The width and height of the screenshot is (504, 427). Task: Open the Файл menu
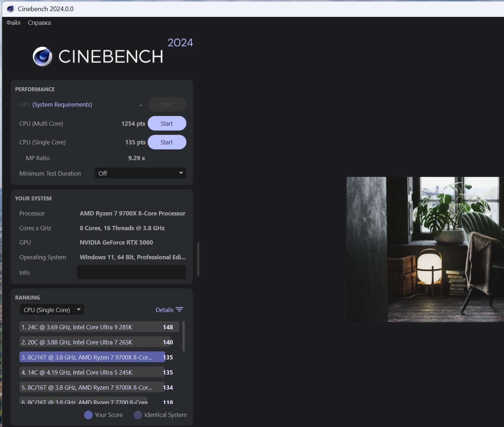pos(13,23)
